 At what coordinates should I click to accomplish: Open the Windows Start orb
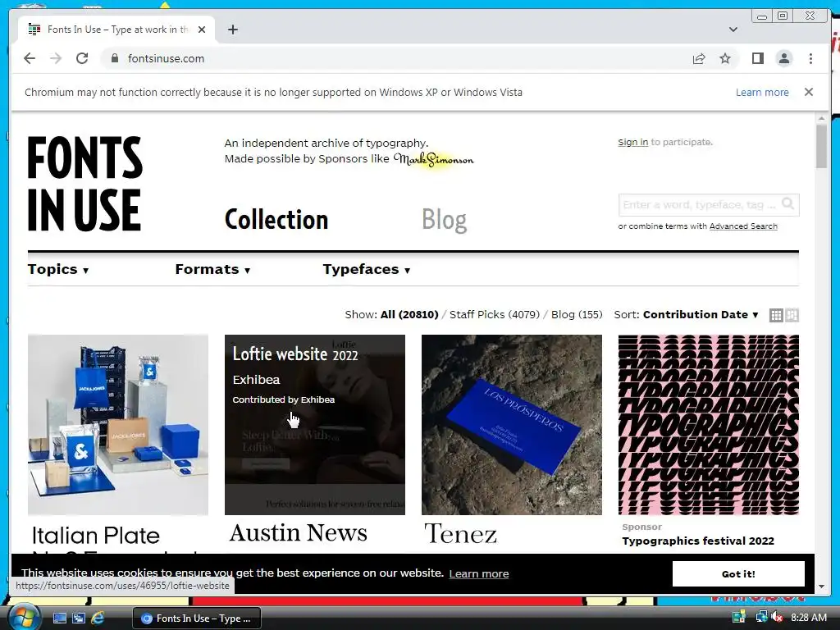24,617
